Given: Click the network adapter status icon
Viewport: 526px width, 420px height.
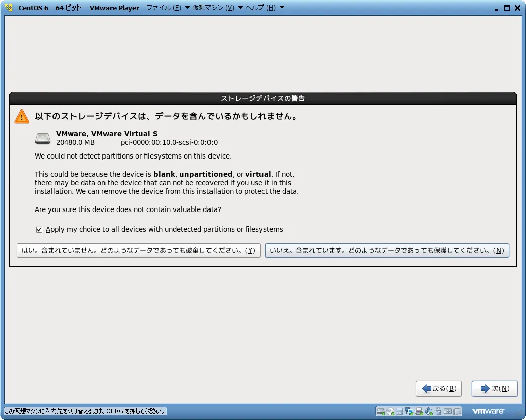Looking at the screenshot, I should tap(409, 411).
